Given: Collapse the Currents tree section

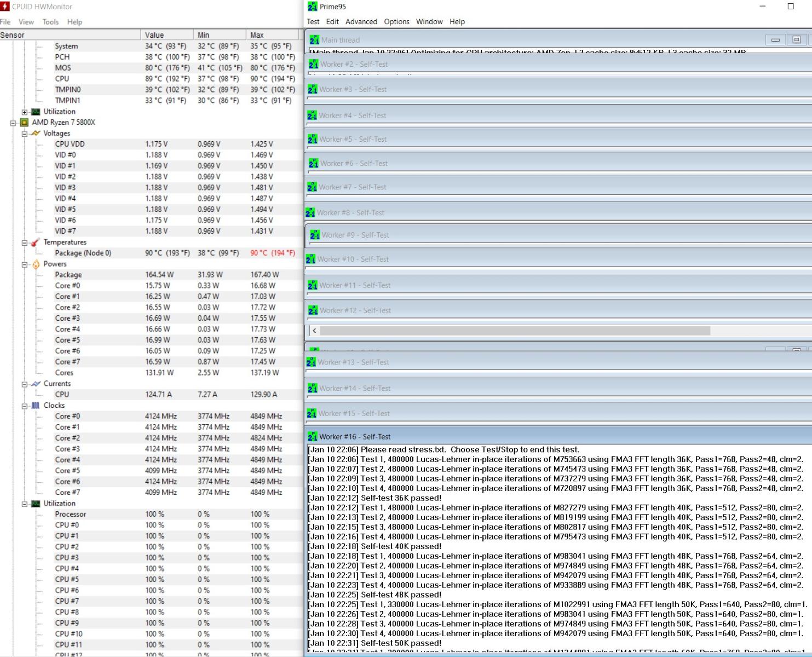Looking at the screenshot, I should (25, 384).
